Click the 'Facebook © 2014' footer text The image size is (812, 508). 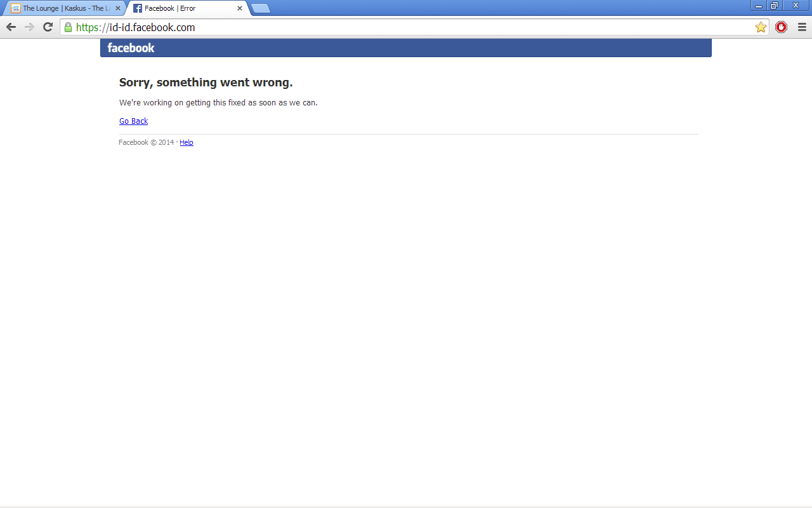(x=146, y=142)
